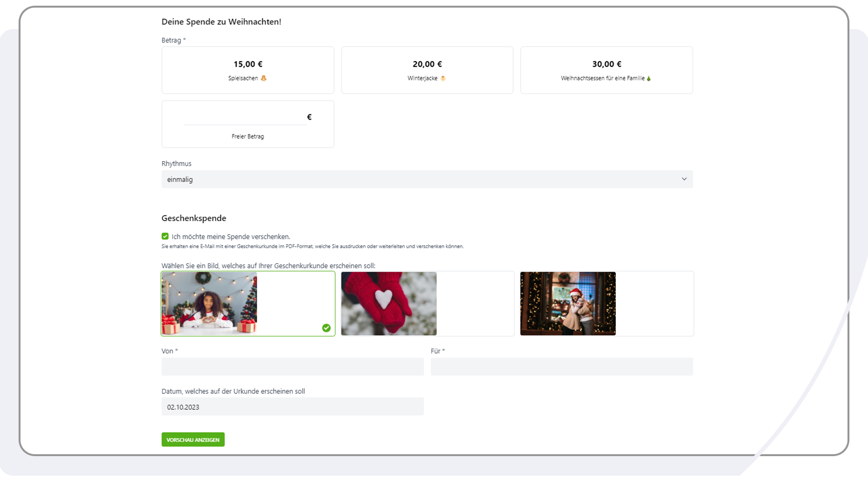The width and height of the screenshot is (868, 489).
Task: Click the chevron icon of the Rhythmus dropdown
Action: point(684,179)
